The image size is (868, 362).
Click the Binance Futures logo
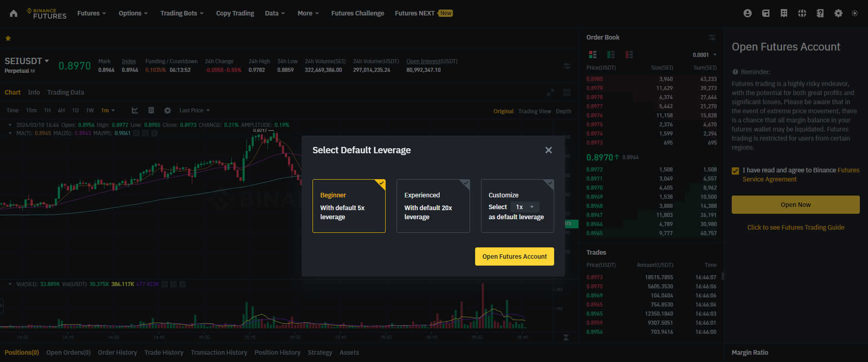[x=46, y=13]
